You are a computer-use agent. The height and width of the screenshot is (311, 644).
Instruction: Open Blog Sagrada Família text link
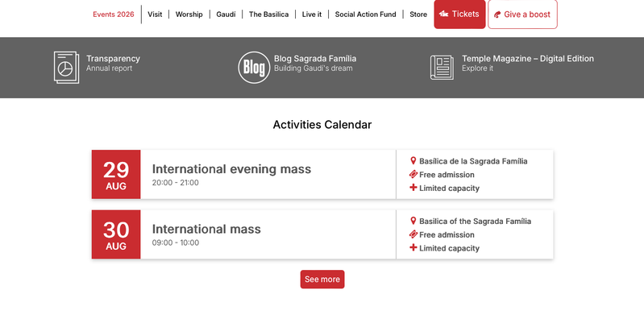click(315, 59)
